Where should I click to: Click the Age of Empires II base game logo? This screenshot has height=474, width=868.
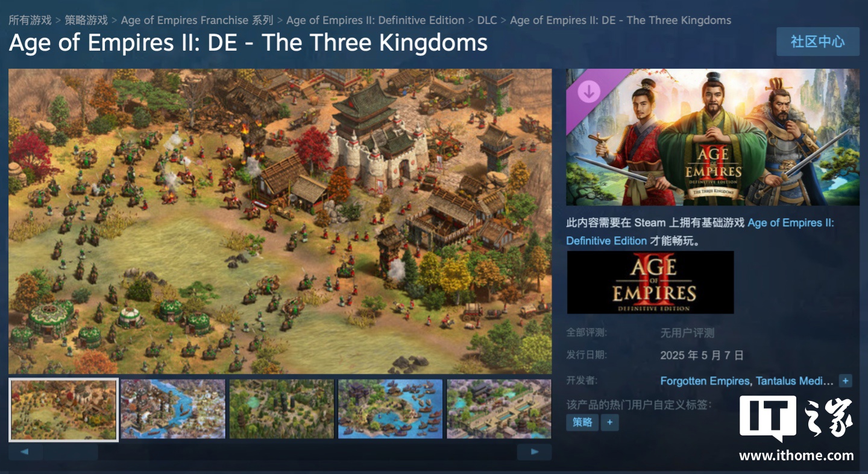(x=650, y=282)
